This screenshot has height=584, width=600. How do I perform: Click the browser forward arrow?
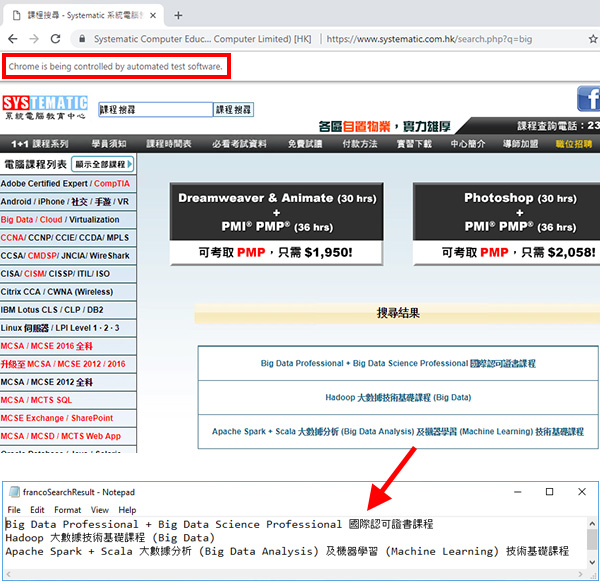point(34,39)
